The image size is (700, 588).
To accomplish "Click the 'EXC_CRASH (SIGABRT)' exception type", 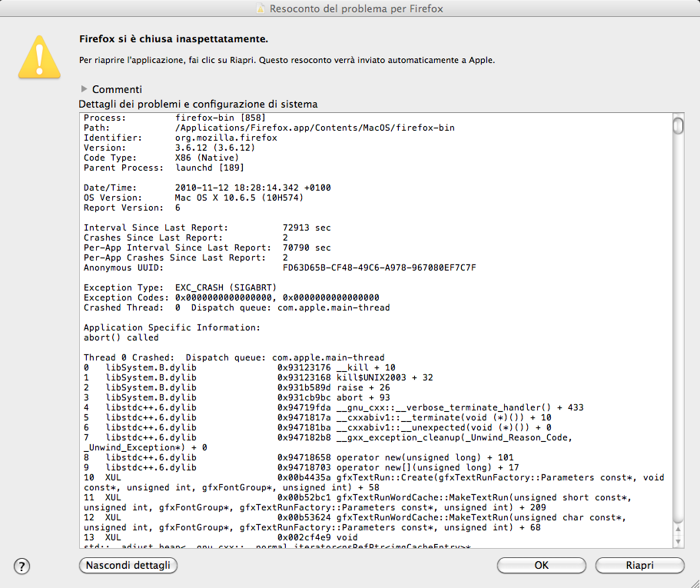I will [226, 287].
